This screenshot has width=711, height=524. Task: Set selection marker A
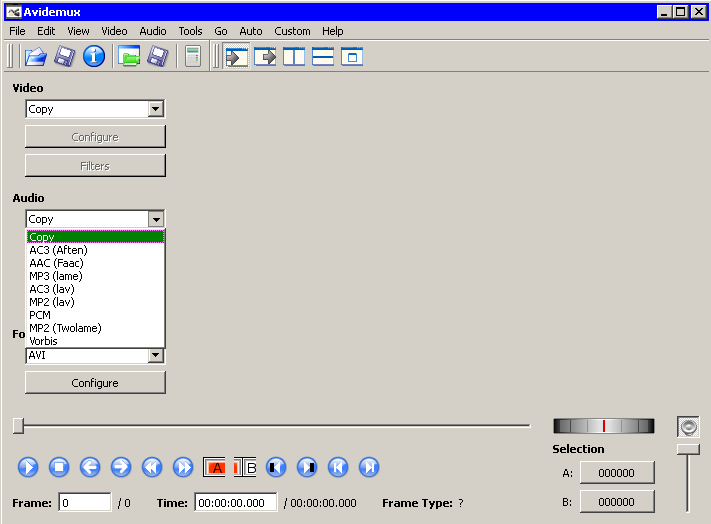(x=214, y=467)
